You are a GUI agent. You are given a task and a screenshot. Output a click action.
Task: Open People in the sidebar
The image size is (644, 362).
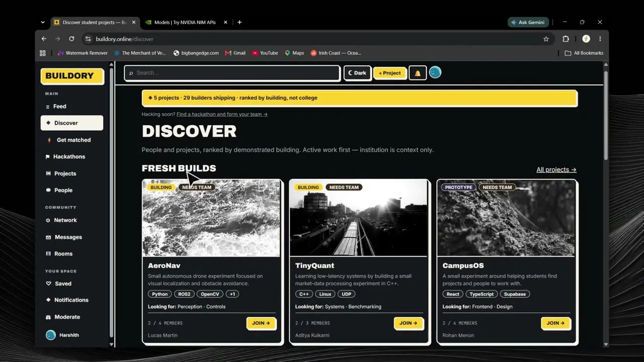click(x=72, y=190)
